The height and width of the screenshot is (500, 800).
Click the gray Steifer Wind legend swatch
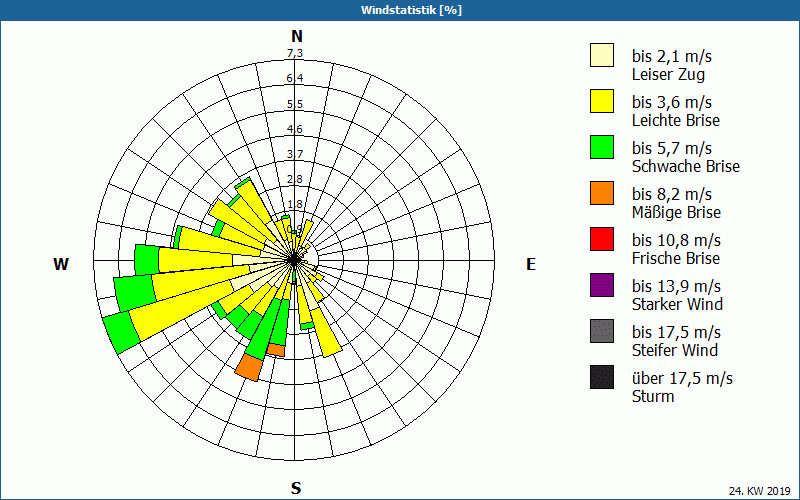coord(602,331)
